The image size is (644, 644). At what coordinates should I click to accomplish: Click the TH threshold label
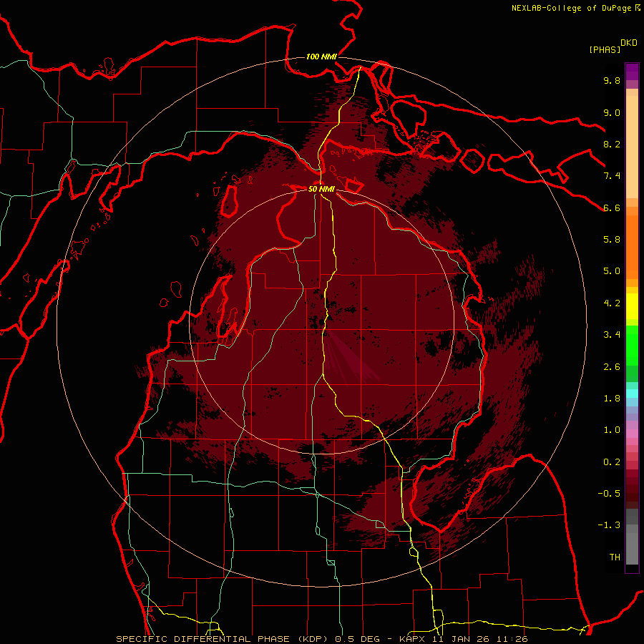[615, 557]
